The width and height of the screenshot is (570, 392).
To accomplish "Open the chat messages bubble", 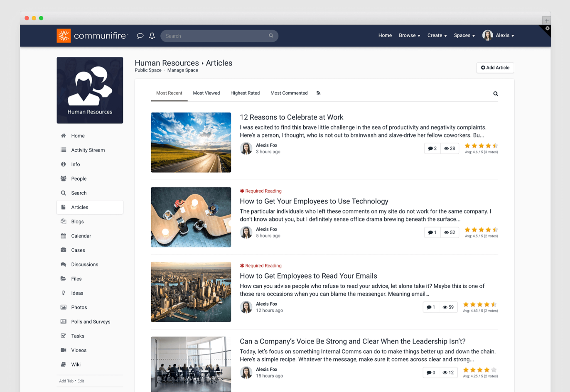I will 140,36.
